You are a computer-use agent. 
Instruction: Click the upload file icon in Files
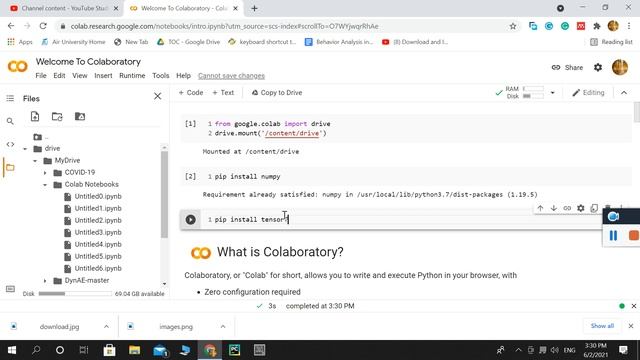point(35,116)
